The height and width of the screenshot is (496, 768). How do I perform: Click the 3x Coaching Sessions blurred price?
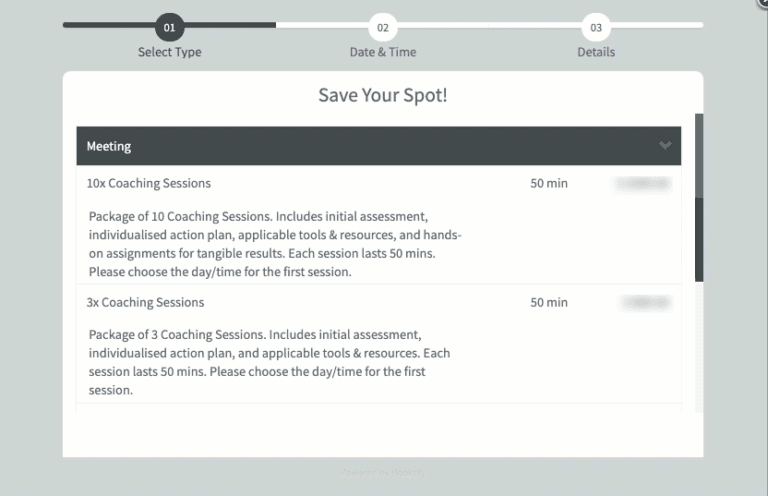point(645,302)
